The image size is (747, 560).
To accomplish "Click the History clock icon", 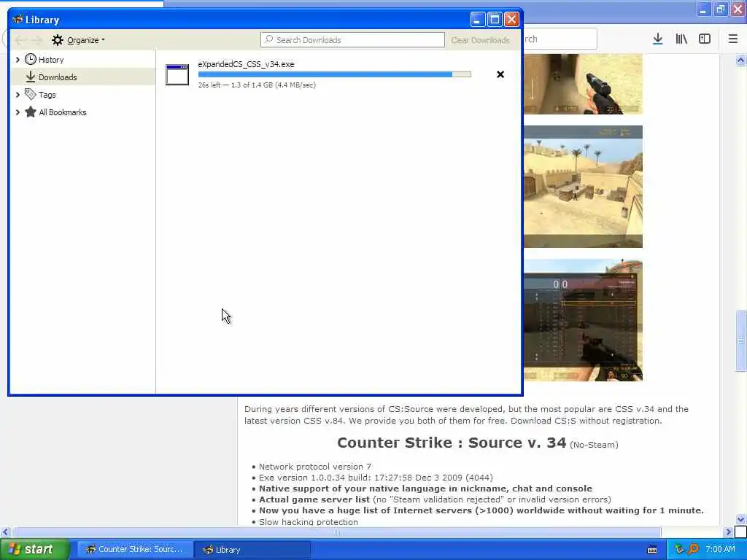I will point(31,59).
